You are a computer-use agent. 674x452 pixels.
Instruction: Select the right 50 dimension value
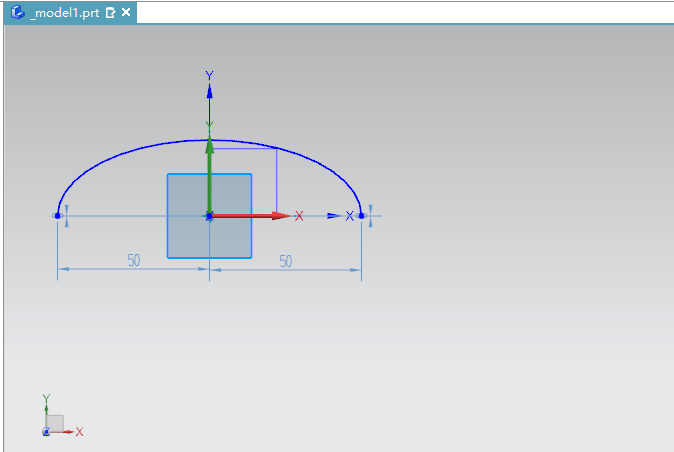[x=285, y=261]
